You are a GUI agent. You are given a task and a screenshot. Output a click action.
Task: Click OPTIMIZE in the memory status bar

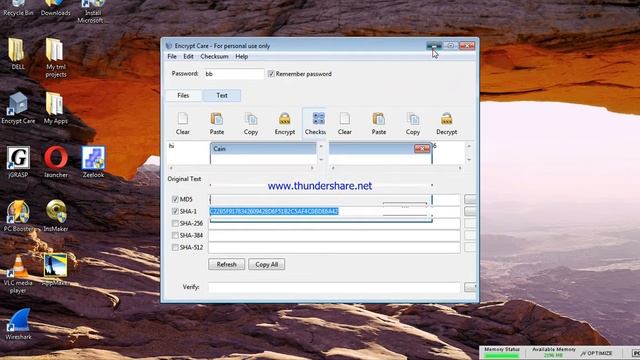click(597, 353)
